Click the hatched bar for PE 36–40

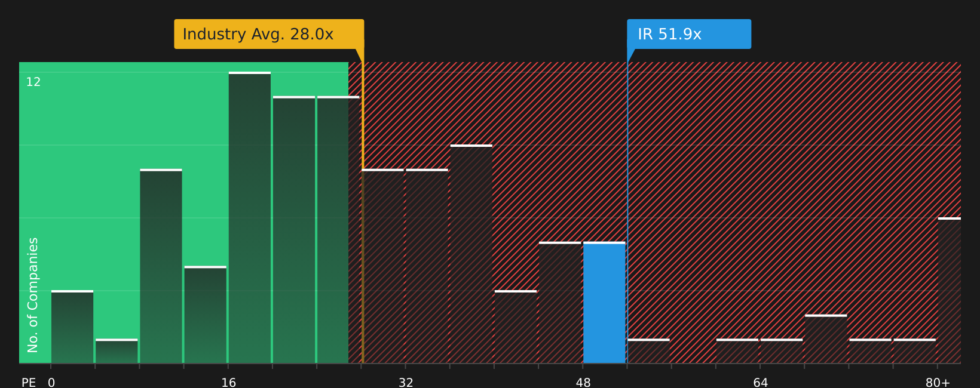click(471, 254)
